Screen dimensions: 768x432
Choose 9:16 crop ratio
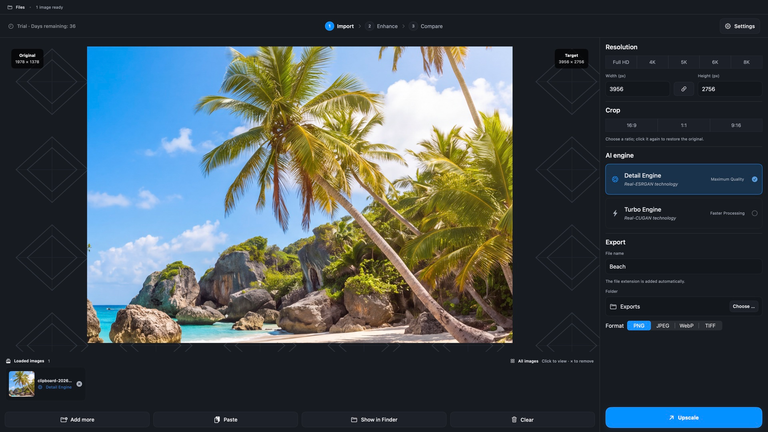pos(736,125)
